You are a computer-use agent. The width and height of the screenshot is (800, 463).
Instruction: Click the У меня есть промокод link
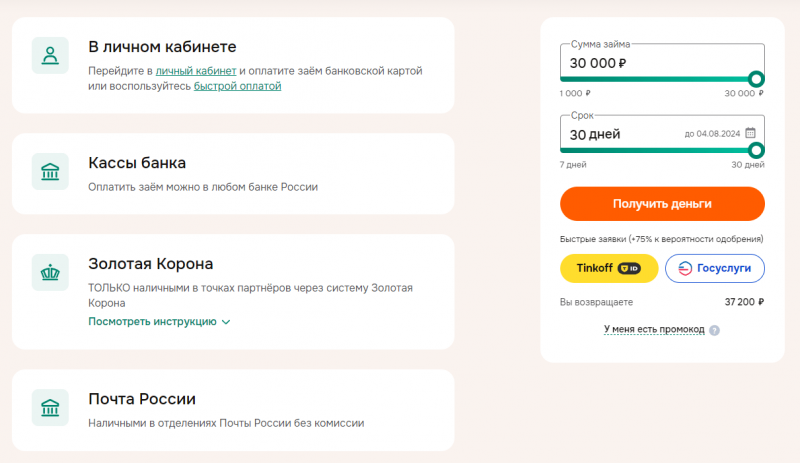point(654,329)
